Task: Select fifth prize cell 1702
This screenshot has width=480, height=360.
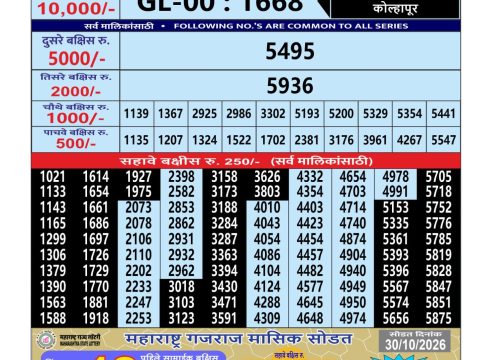Action: (x=273, y=140)
